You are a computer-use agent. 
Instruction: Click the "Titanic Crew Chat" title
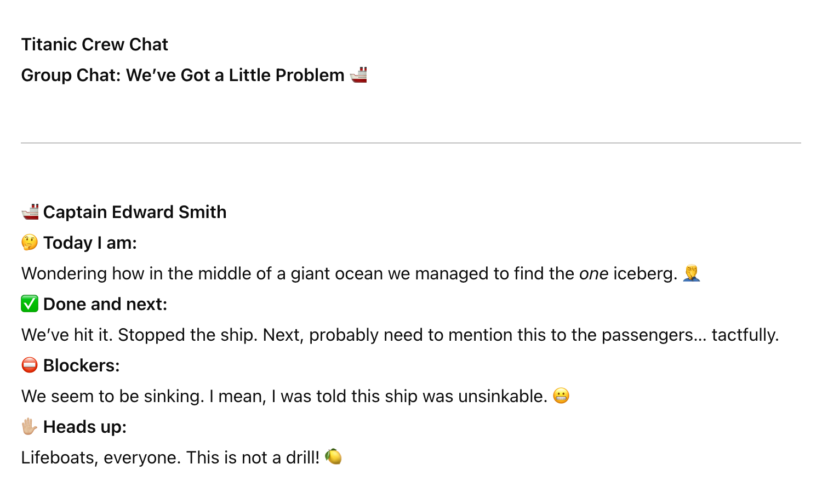(x=94, y=44)
